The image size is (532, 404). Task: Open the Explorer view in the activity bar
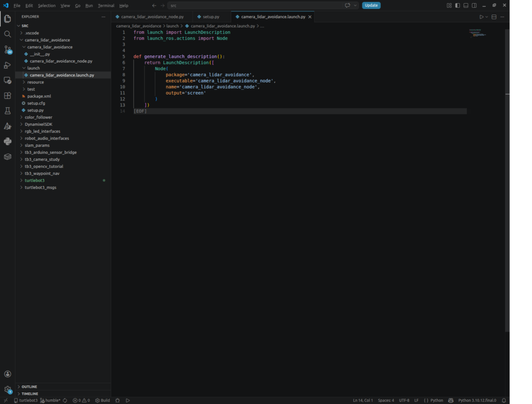tap(7, 19)
